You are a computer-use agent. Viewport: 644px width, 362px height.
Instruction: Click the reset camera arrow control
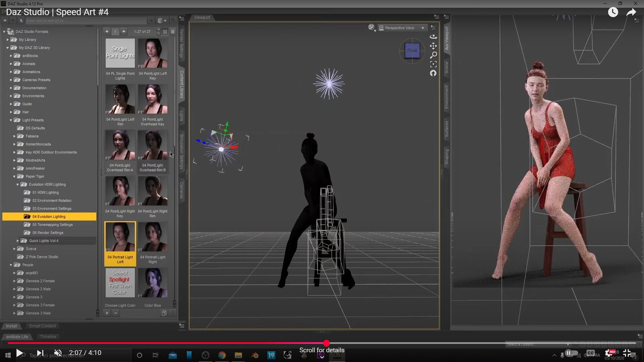coord(433,73)
